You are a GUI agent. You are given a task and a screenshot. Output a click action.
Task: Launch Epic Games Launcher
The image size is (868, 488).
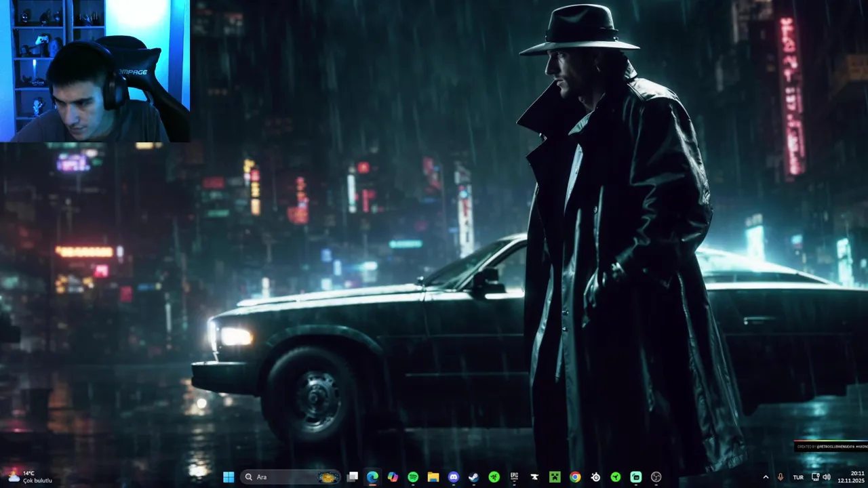[514, 477]
